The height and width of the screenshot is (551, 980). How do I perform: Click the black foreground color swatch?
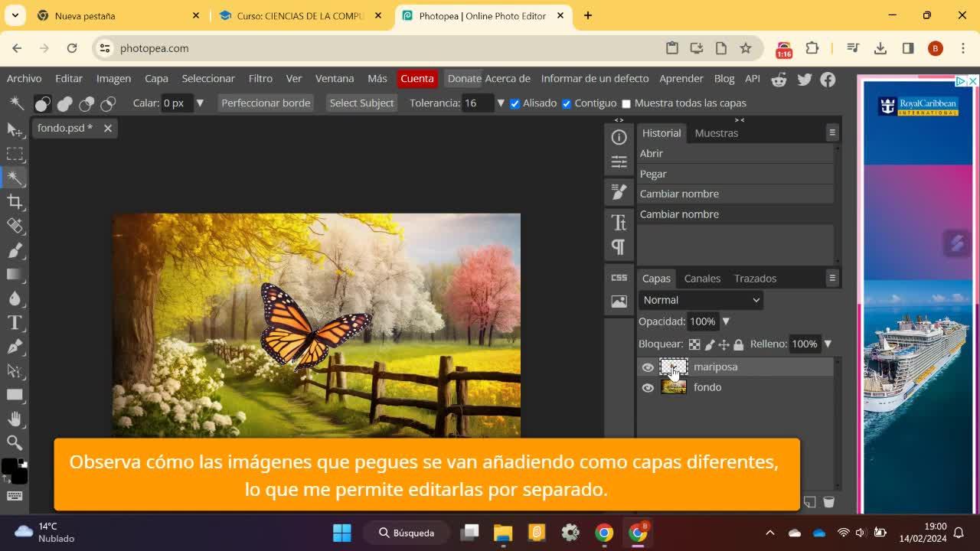tap(9, 467)
